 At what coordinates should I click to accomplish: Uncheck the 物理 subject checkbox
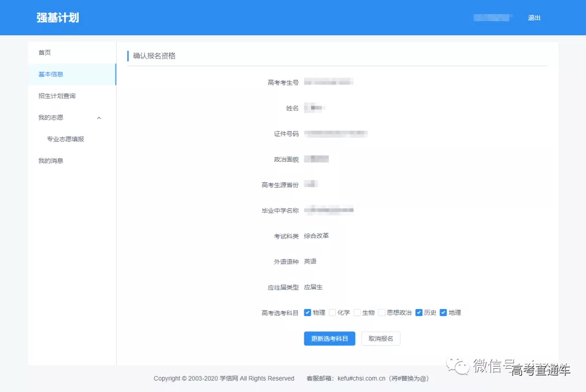(x=308, y=312)
